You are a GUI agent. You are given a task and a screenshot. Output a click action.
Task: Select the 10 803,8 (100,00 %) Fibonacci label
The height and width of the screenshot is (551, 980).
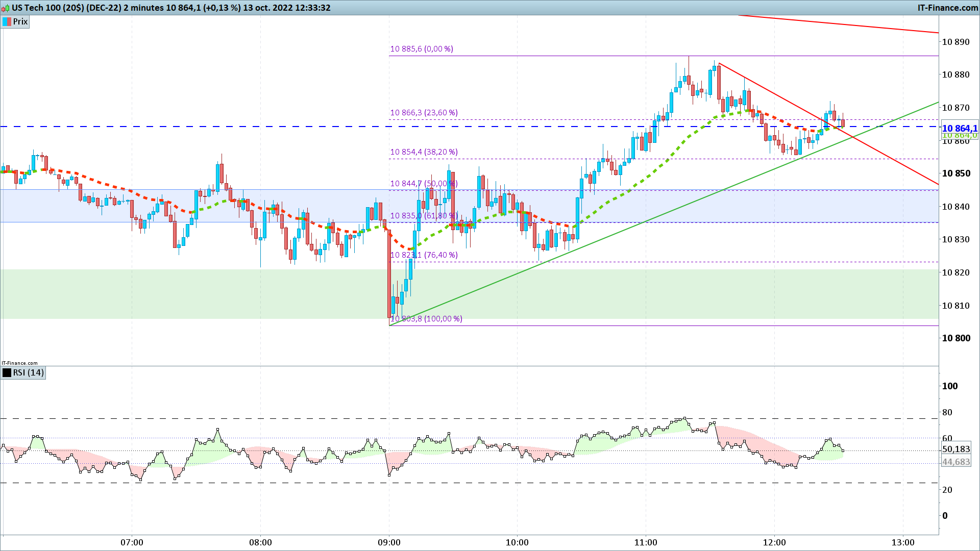(x=426, y=319)
